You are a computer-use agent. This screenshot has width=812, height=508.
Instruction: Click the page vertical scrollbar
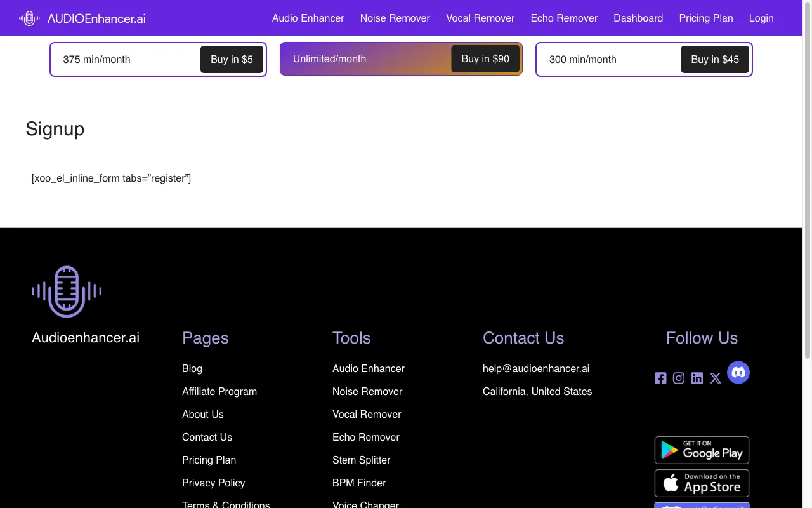807,181
